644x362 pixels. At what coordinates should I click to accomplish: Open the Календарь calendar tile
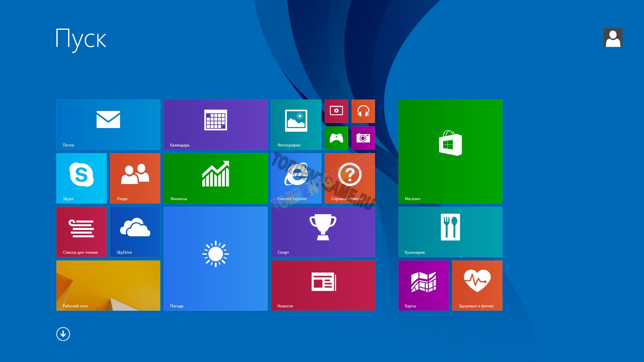click(215, 124)
